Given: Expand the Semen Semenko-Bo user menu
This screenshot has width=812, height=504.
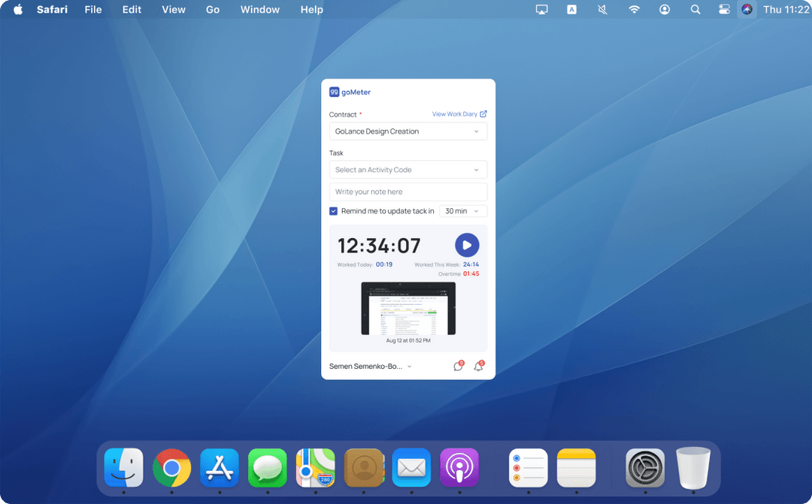Looking at the screenshot, I should [368, 366].
